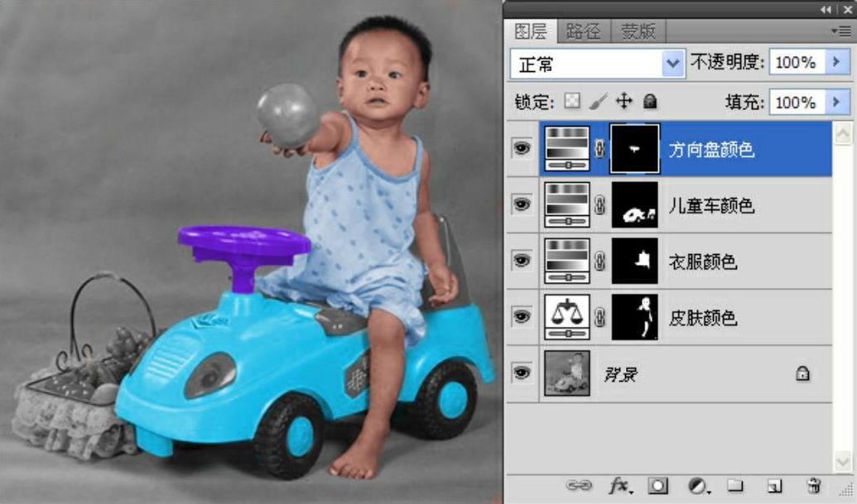This screenshot has height=504, width=857.
Task: Toggle mask link on 方向盘颜色 layer
Action: tap(599, 148)
